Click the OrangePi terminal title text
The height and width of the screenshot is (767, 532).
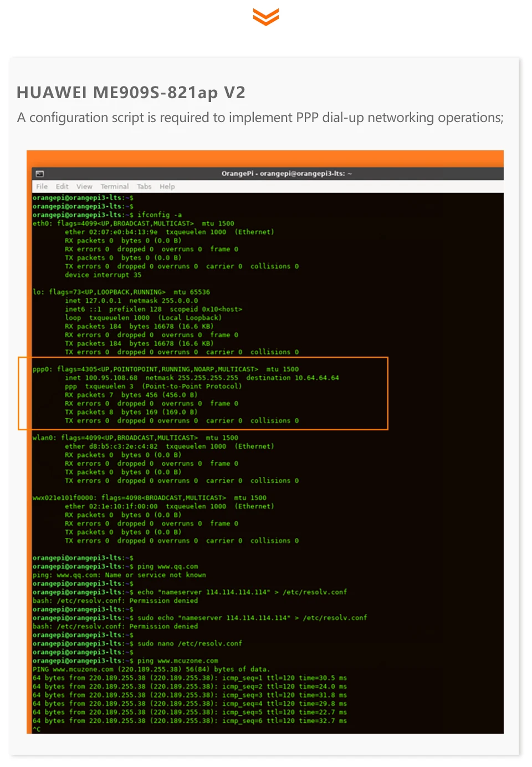point(287,174)
